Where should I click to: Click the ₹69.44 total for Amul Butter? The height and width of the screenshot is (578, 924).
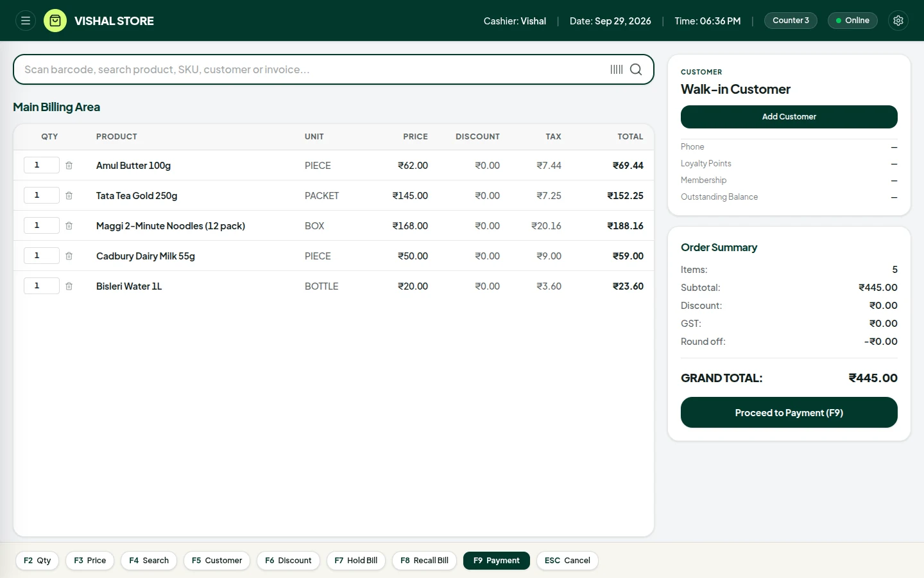[x=628, y=166]
